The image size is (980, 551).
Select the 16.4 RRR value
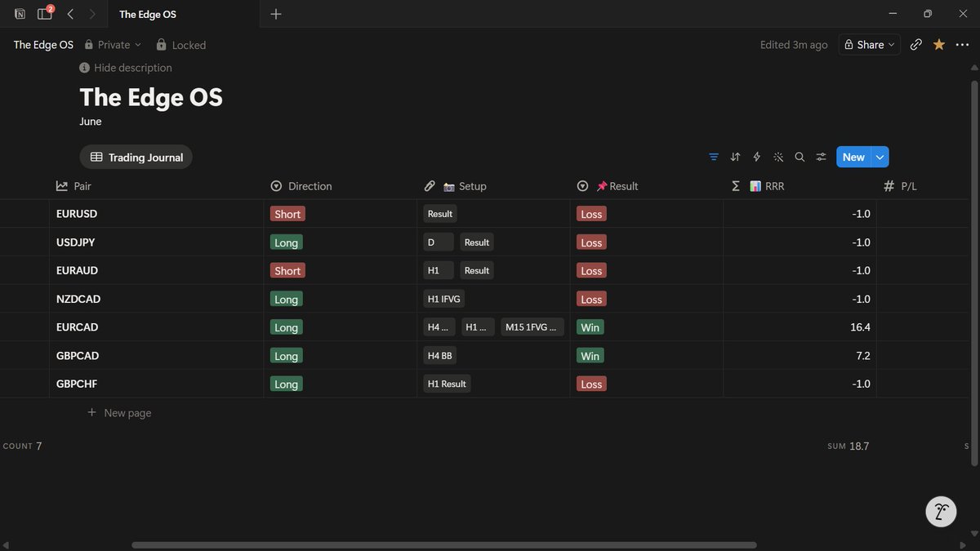tap(860, 327)
